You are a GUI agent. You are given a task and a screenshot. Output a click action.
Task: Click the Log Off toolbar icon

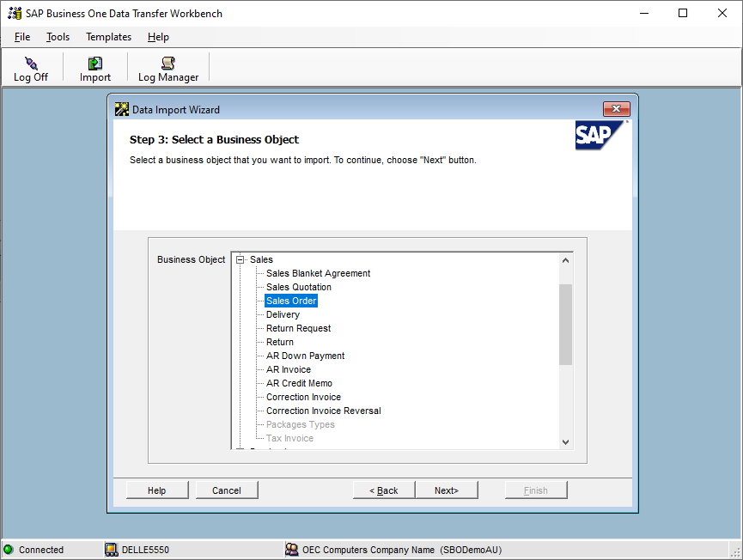coord(31,63)
